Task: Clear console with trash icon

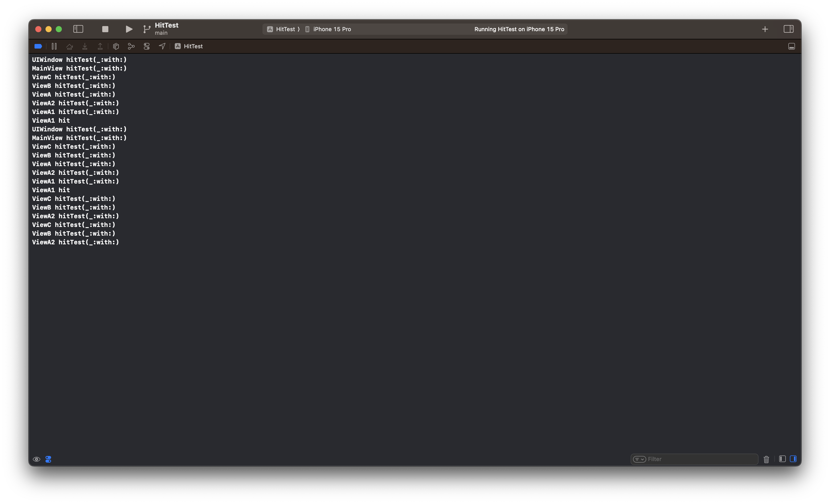Action: tap(766, 459)
